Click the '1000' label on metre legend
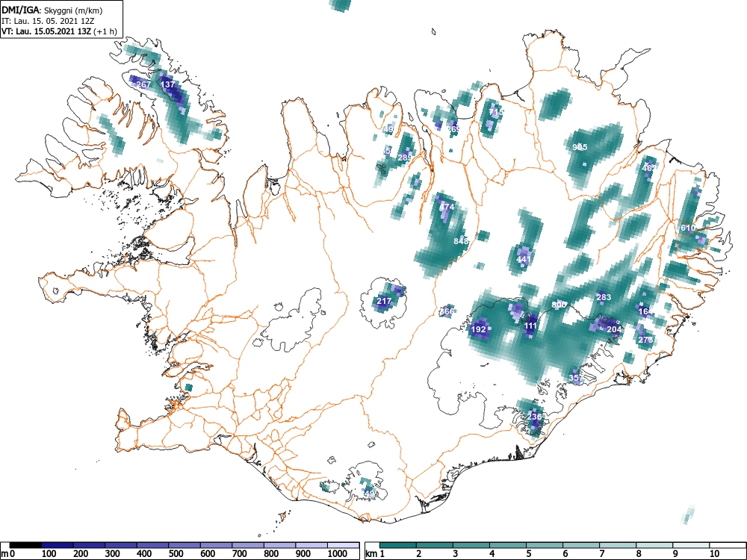Screen dimensions: 747x560 click(338, 554)
